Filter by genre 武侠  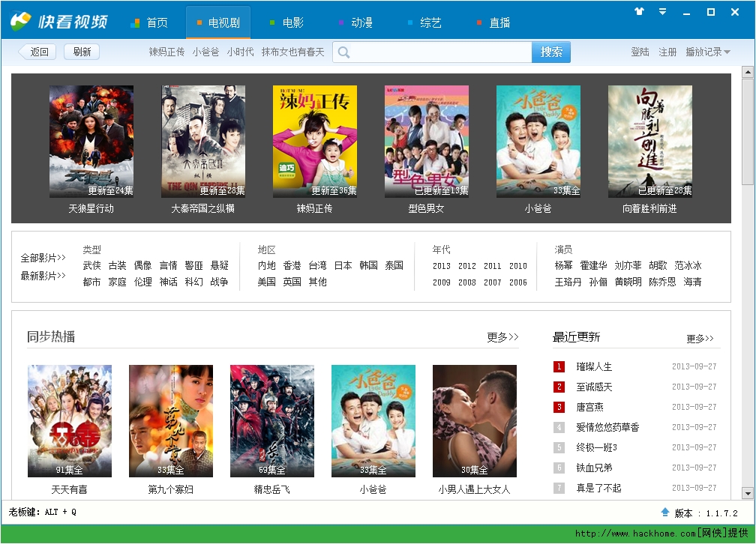coord(91,265)
